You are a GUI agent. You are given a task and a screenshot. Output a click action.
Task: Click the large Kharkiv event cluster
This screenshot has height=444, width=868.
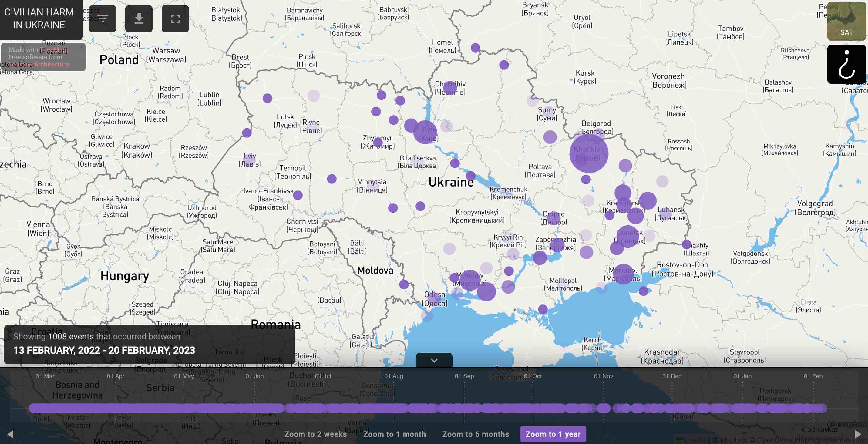(589, 153)
